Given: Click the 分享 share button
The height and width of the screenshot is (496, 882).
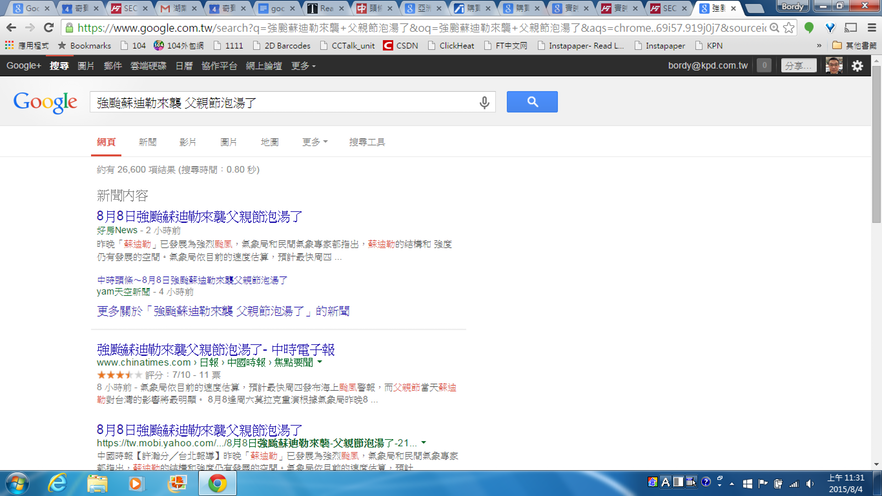Looking at the screenshot, I should point(799,66).
